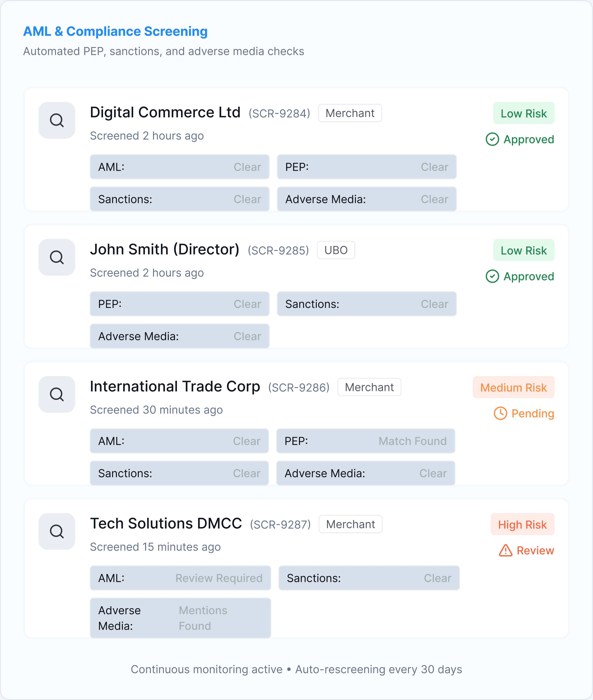Click the Approved checkmark icon for John Smith
Image resolution: width=593 pixels, height=700 pixels.
[492, 276]
